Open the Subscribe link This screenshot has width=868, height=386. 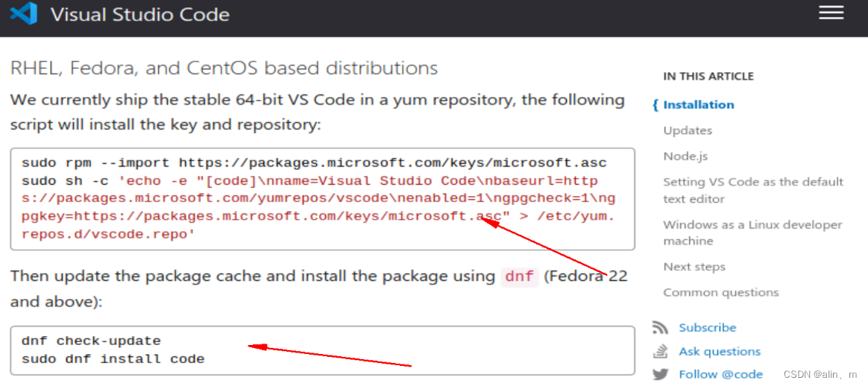coord(707,328)
